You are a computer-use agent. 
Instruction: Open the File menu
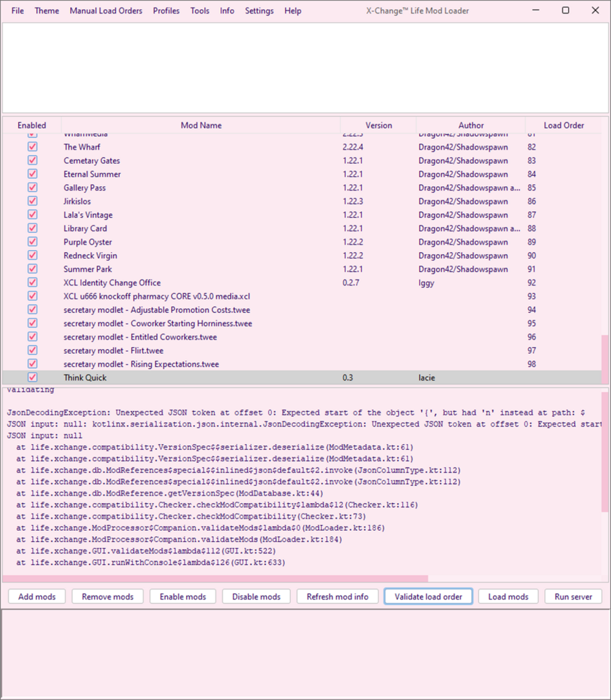click(17, 11)
